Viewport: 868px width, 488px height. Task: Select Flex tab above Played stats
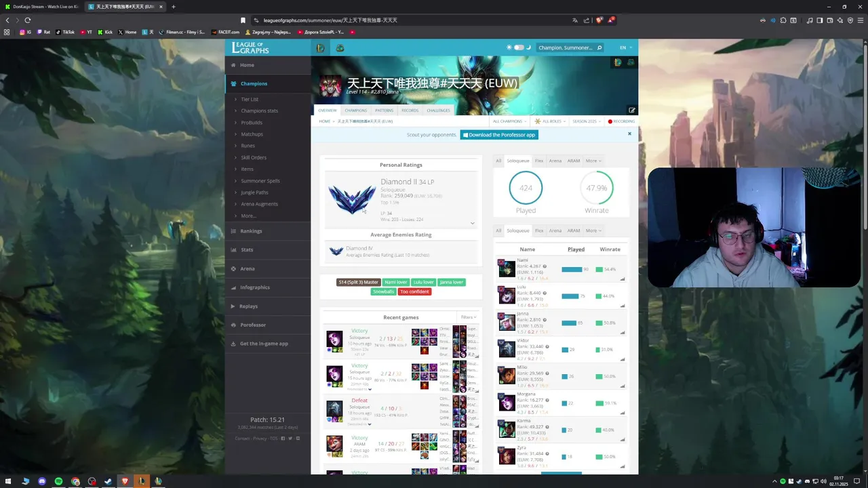pyautogui.click(x=539, y=161)
